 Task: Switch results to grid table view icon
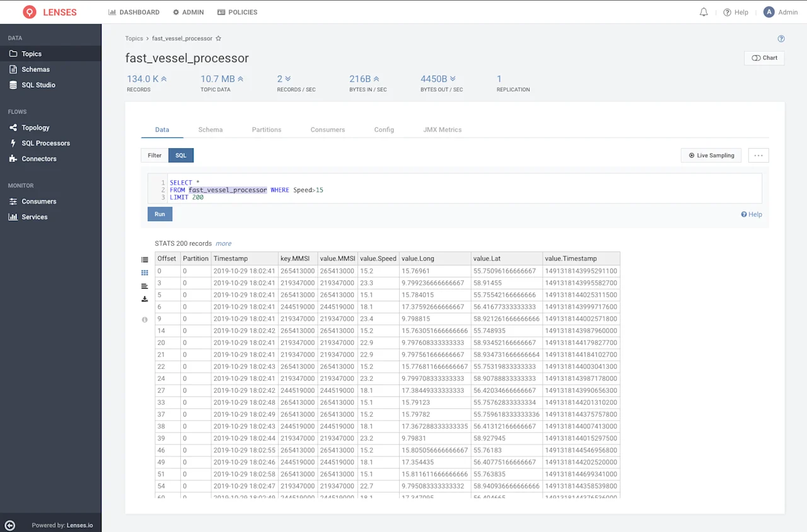[144, 273]
